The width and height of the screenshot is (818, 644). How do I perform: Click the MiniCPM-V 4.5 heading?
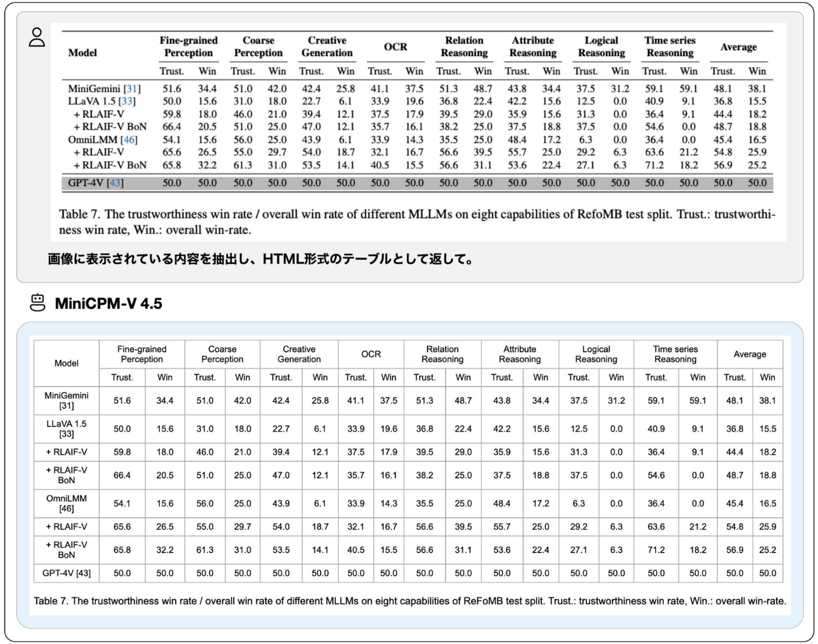109,304
